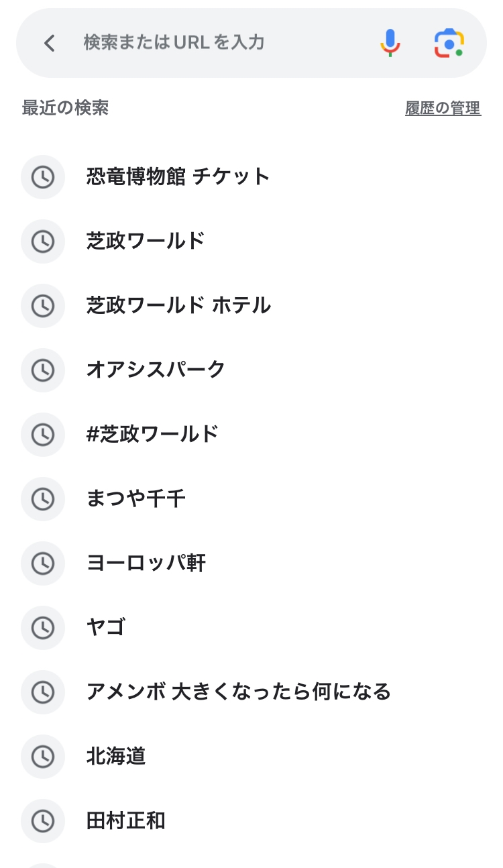Click clock icon beside ヨーロッパ軒
503x868 pixels.
(x=43, y=563)
